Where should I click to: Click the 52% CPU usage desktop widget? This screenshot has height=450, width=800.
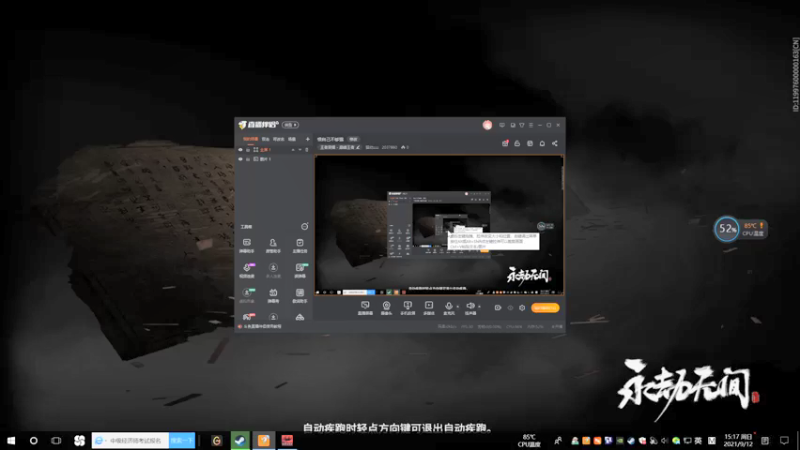pos(727,229)
